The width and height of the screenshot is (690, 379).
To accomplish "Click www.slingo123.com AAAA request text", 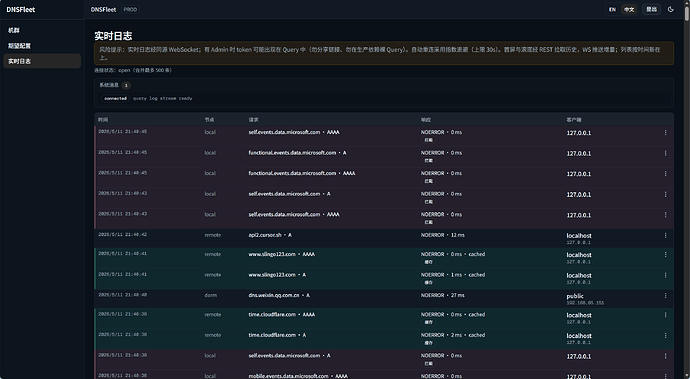I will (x=282, y=254).
